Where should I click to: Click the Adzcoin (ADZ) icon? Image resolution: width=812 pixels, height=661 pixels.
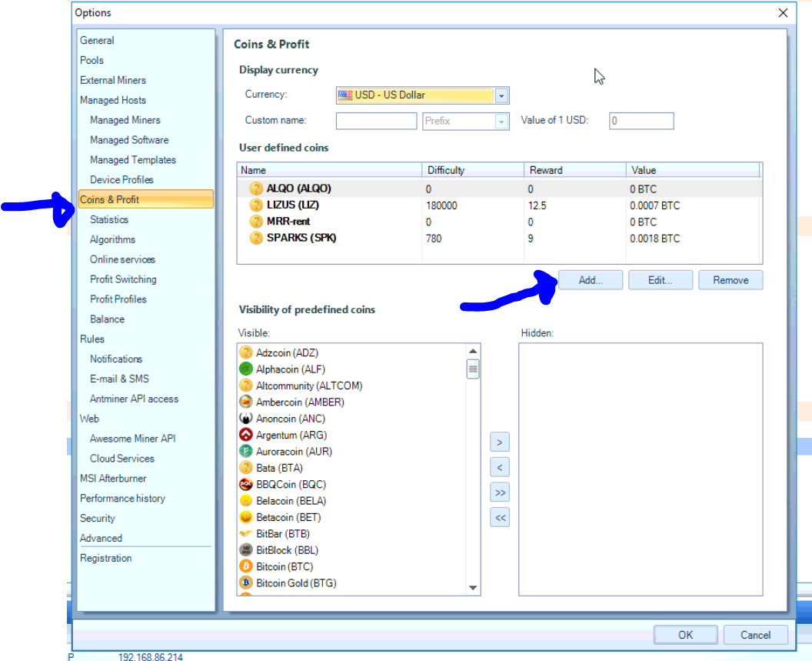pyautogui.click(x=246, y=352)
